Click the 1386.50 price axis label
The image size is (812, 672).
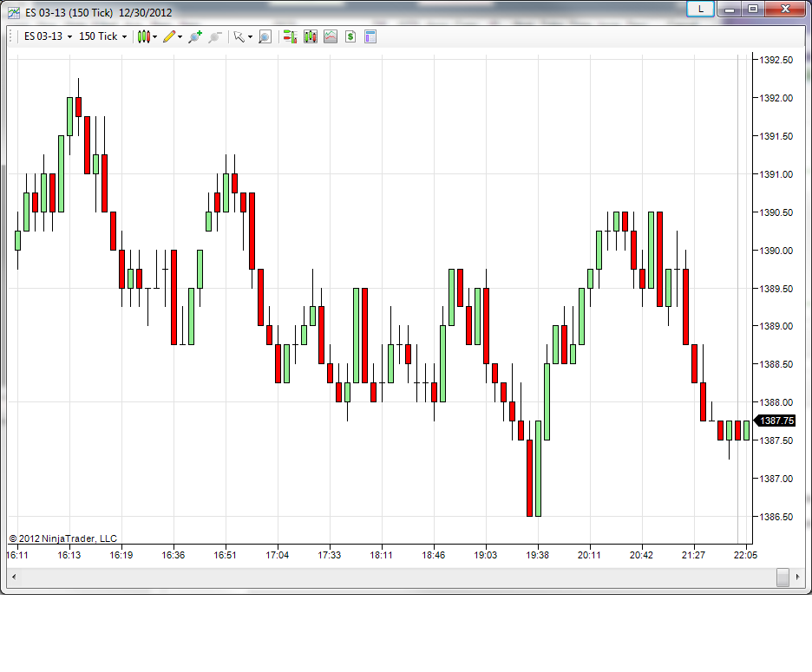[776, 517]
